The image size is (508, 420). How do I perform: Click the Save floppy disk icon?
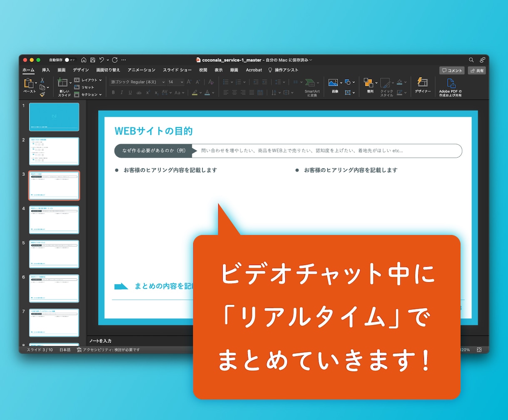click(x=92, y=60)
